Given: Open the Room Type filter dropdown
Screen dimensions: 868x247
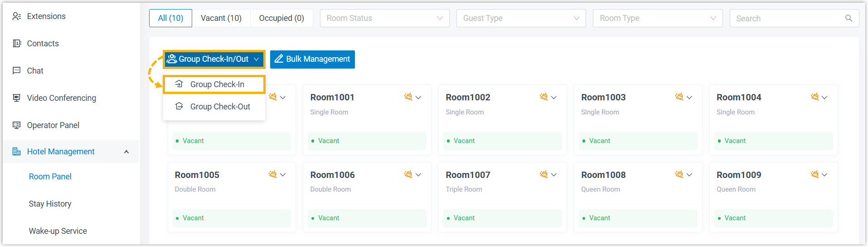Looking at the screenshot, I should [x=657, y=19].
